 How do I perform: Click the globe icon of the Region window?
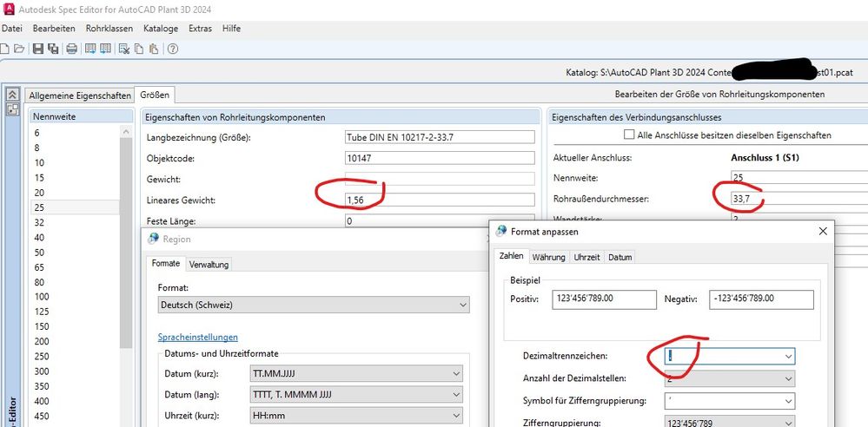(x=153, y=239)
